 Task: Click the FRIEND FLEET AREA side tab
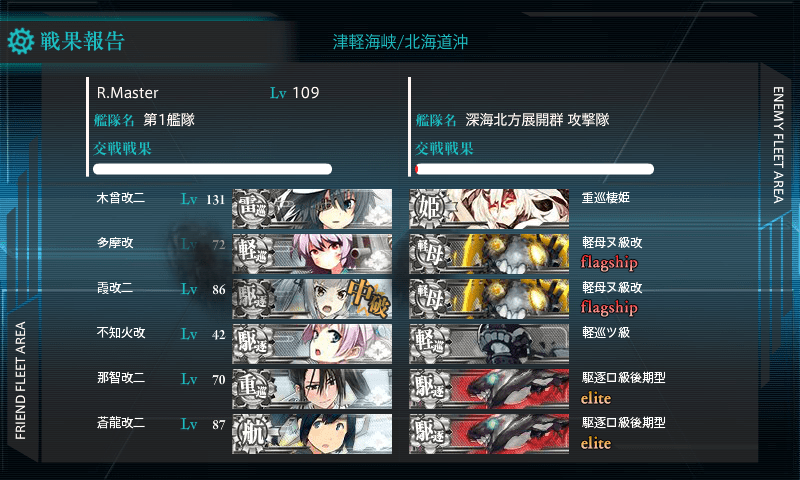20,380
